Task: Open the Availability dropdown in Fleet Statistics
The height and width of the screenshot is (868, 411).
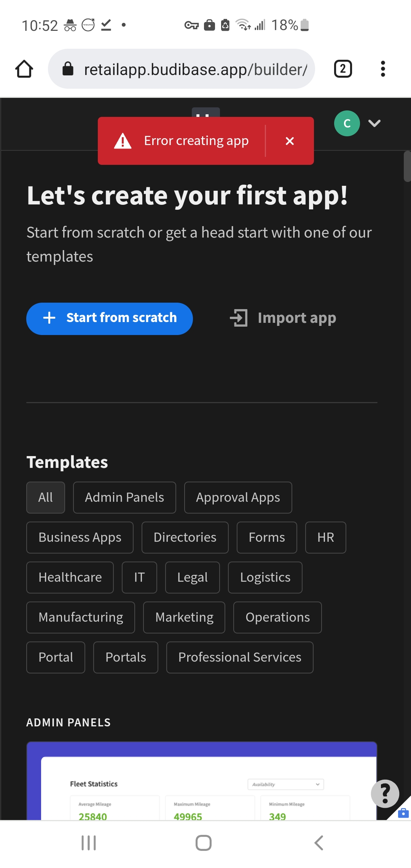Action: pyautogui.click(x=286, y=784)
